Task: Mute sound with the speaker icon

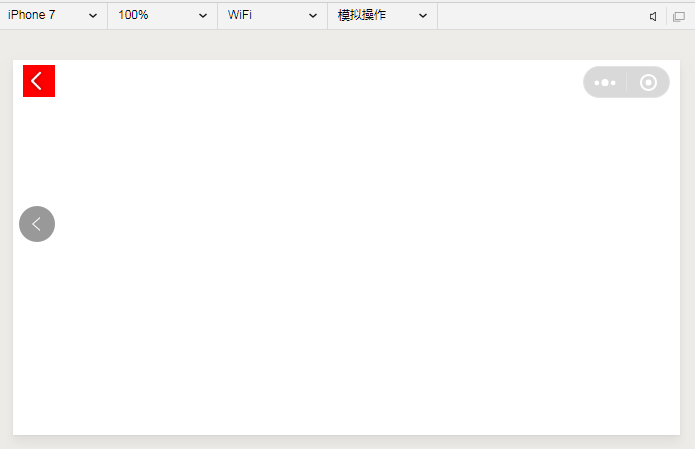Action: click(653, 16)
